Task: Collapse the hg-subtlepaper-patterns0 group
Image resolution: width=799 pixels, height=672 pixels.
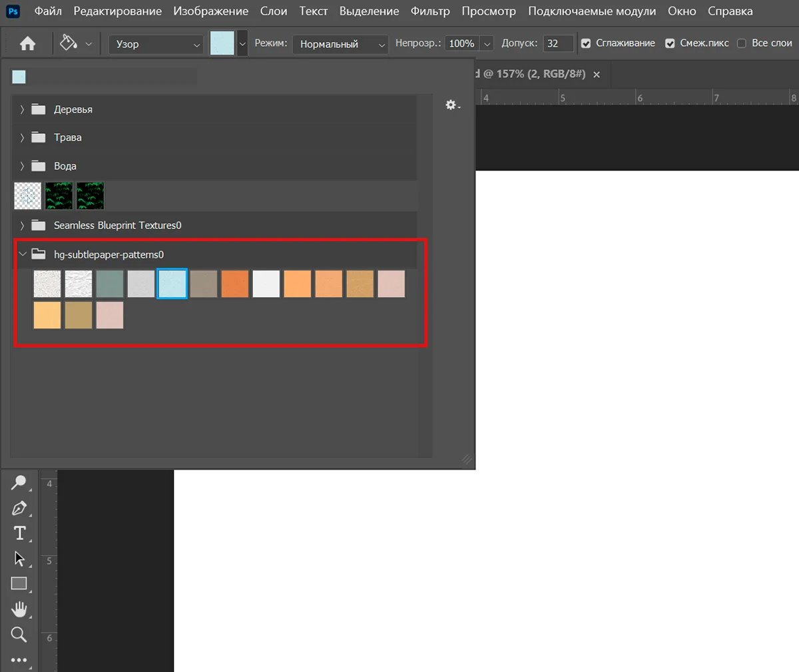Action: 23,254
